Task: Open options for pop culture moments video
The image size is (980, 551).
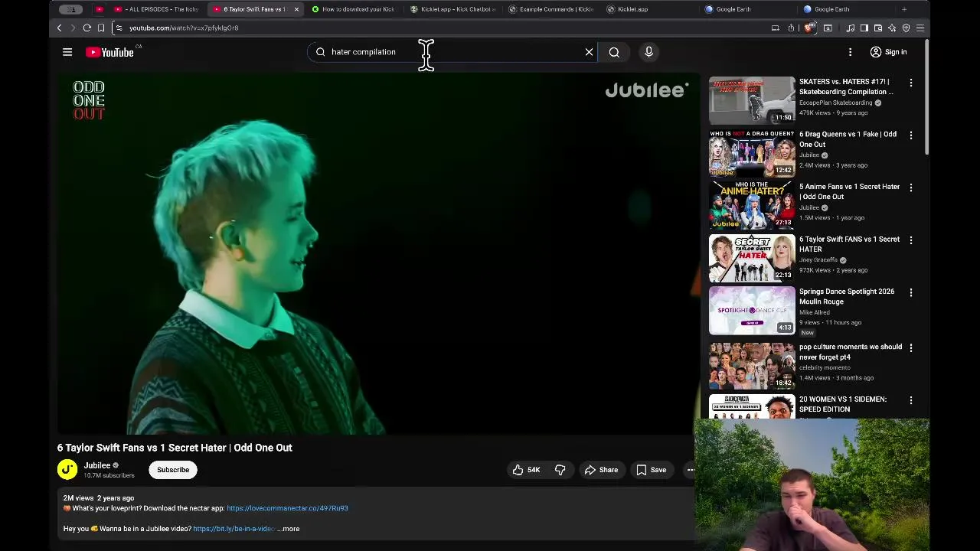Action: click(x=910, y=347)
